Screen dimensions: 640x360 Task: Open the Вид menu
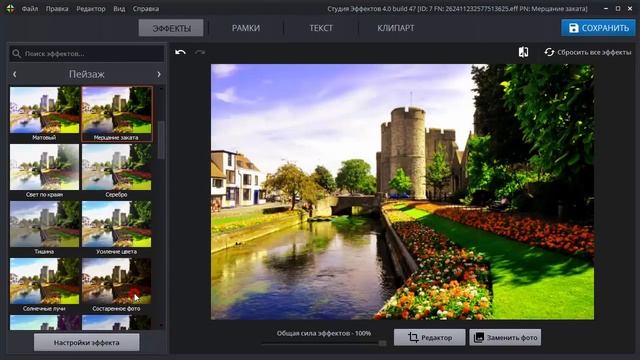[x=119, y=9]
